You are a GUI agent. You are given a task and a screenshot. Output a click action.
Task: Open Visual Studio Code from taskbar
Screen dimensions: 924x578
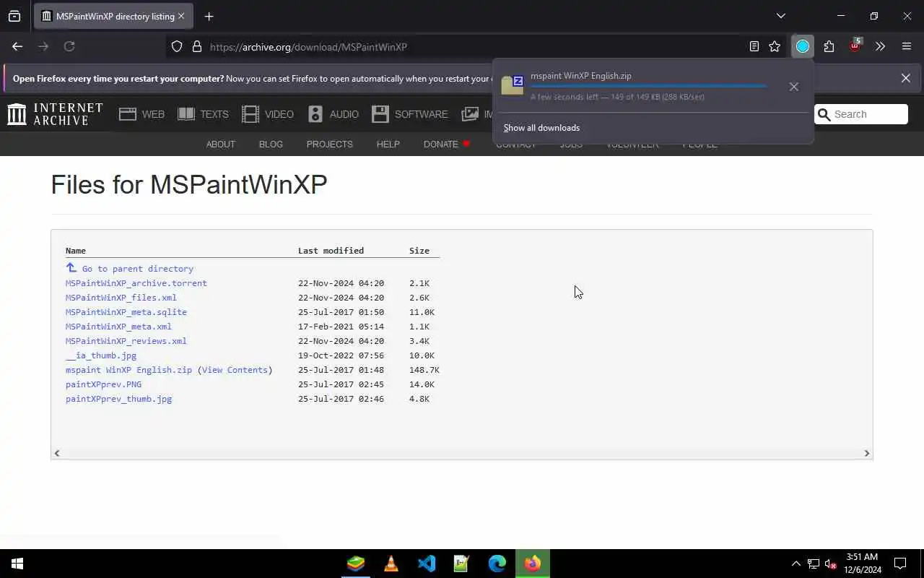427,564
